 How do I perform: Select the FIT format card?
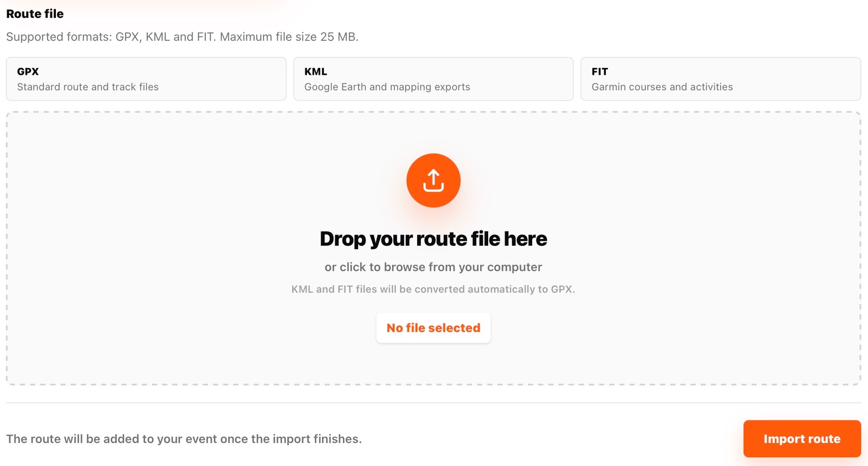(x=720, y=79)
